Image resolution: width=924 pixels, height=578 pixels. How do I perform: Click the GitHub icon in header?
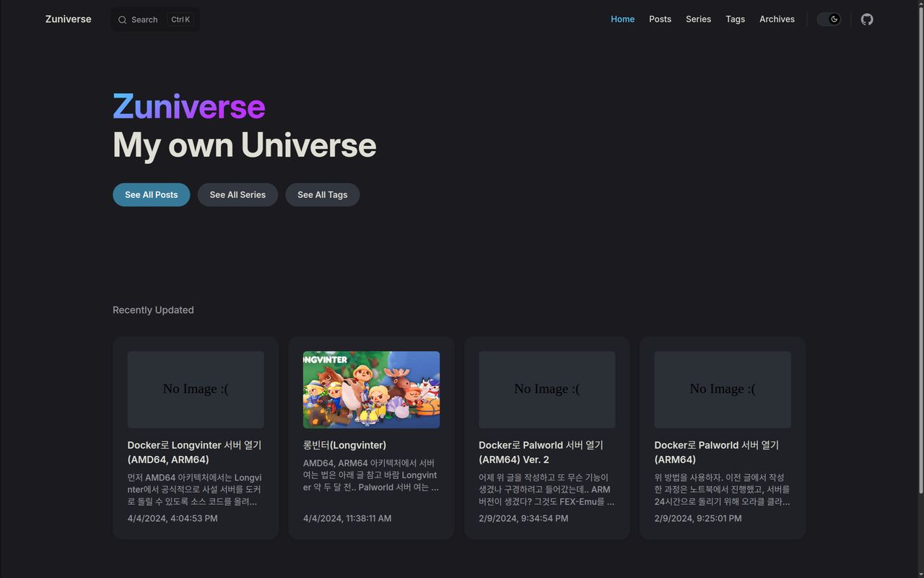coord(867,20)
